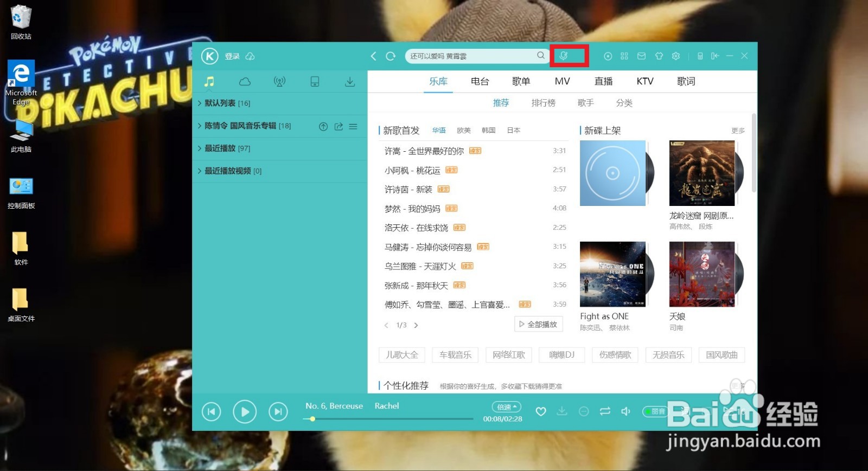Open the 龙岭迷窟 album cover
Image resolution: width=868 pixels, height=471 pixels.
tap(702, 173)
